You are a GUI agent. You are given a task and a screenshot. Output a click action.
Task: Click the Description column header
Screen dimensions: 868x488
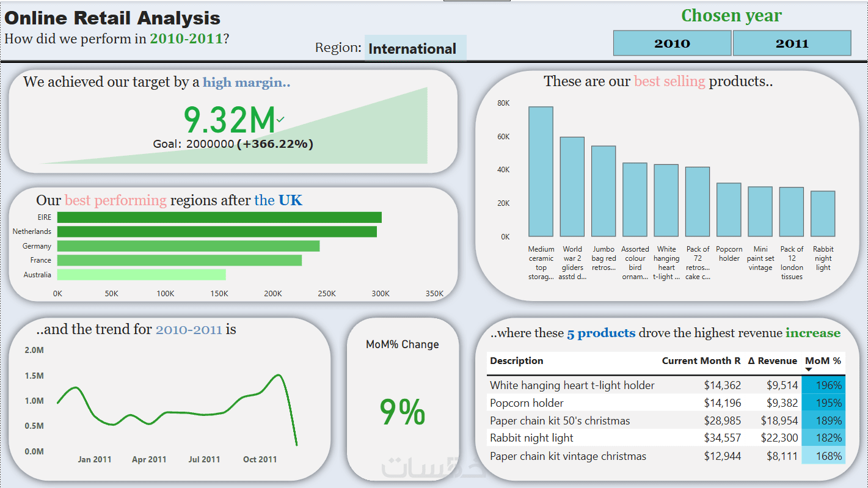click(517, 360)
